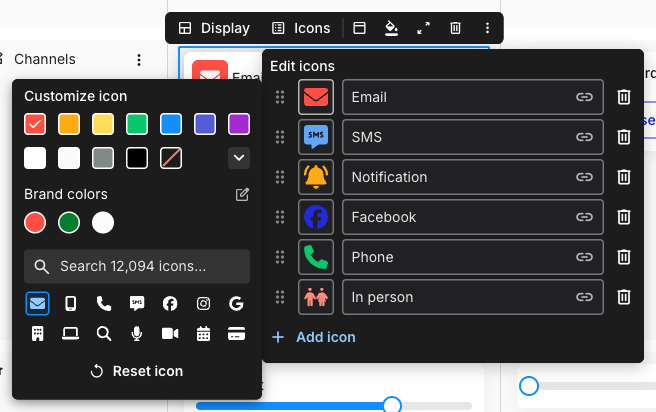This screenshot has height=412, width=656.
Task: Choose the Google G icon
Action: (236, 303)
